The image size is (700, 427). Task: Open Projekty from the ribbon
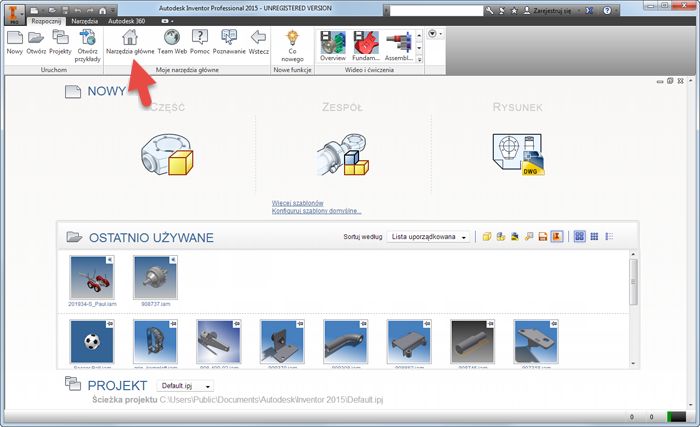60,43
